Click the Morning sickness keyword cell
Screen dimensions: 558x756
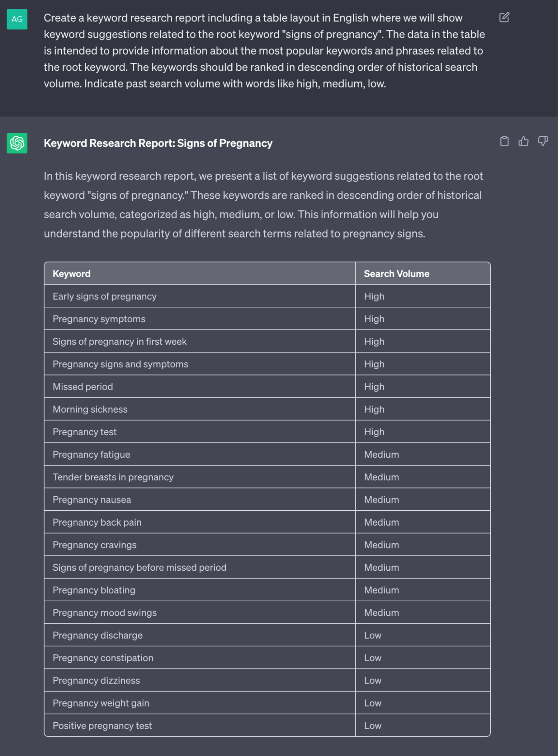coord(200,409)
